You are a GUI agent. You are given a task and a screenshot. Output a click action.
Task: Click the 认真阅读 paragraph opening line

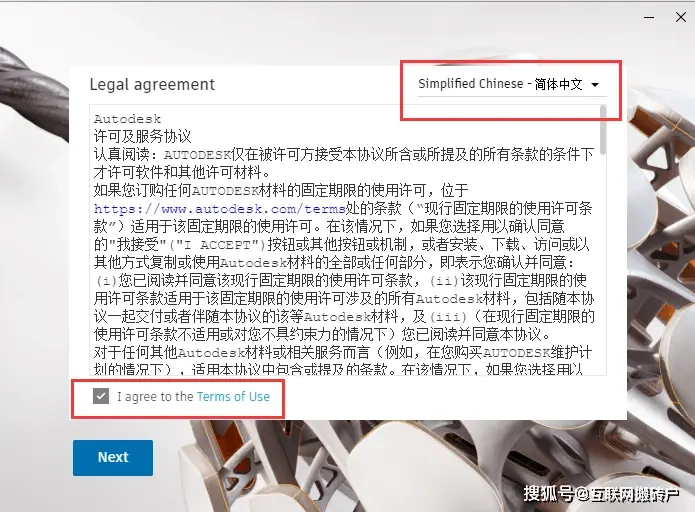click(344, 154)
